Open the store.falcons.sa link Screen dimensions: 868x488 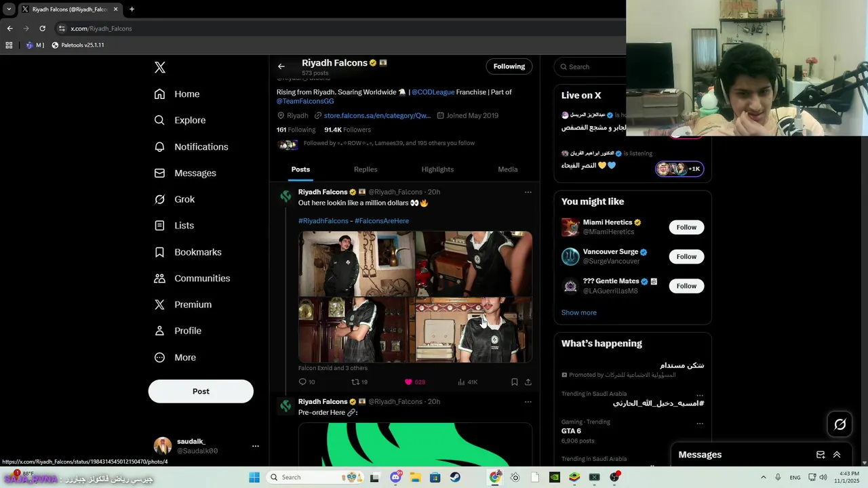pos(377,116)
